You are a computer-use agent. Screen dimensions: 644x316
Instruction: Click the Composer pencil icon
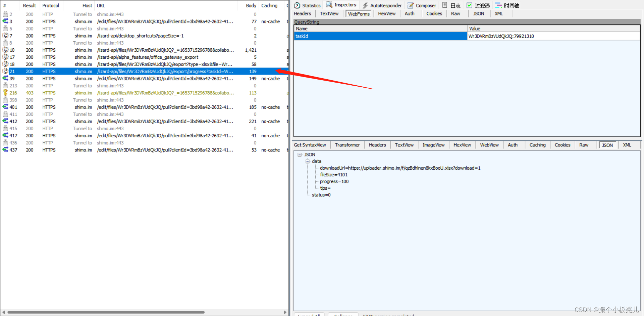click(411, 5)
